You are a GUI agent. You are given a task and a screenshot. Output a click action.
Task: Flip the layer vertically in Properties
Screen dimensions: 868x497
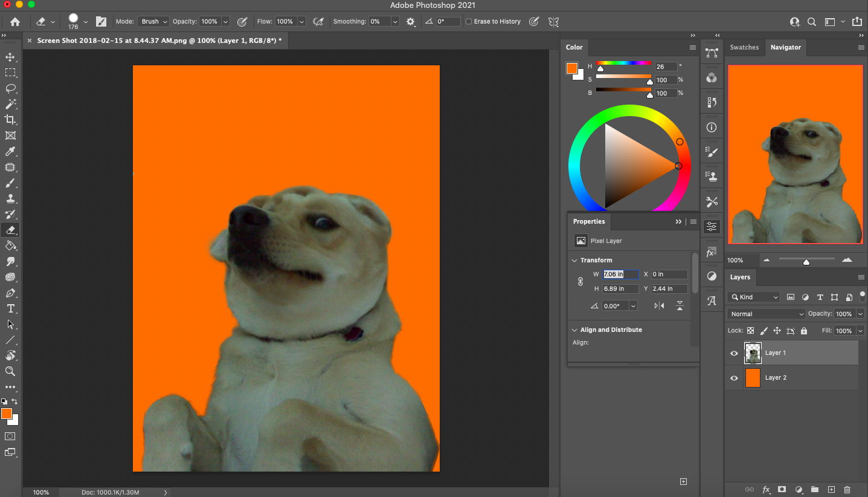coord(680,306)
